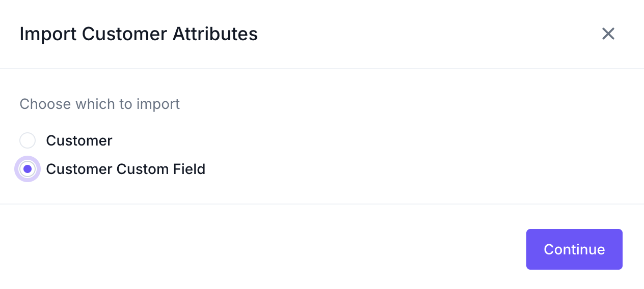Dismiss the dialog with the X icon
This screenshot has height=289, width=644.
[608, 34]
